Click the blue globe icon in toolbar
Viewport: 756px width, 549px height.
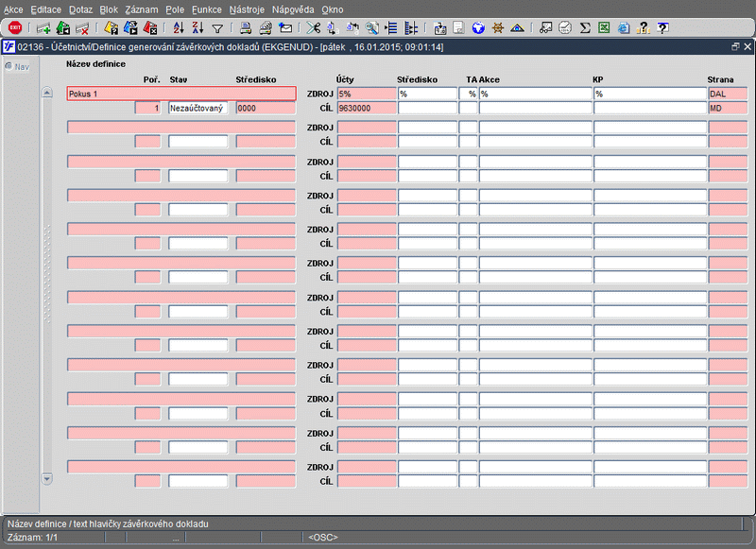point(478,28)
